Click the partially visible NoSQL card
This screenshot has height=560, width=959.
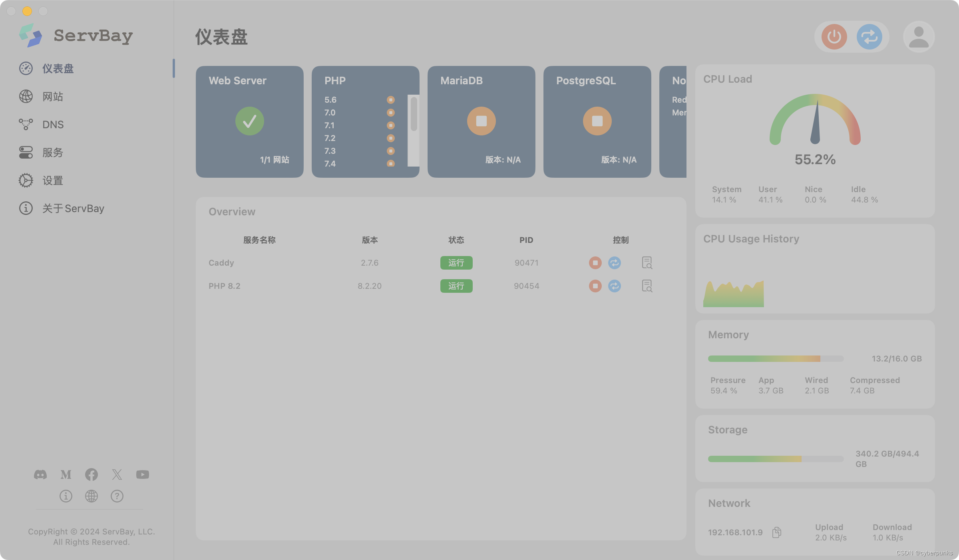(673, 122)
